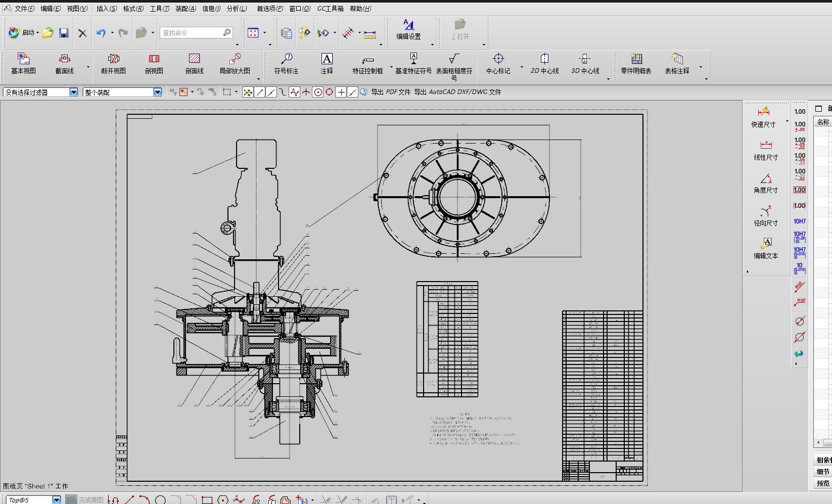Open the Top@5 view dropdown arrow
Viewport: 832px width, 504px height.
coord(57,500)
